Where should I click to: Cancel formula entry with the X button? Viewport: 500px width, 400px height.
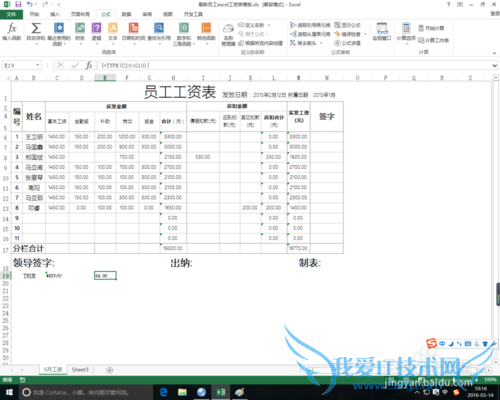click(60, 65)
